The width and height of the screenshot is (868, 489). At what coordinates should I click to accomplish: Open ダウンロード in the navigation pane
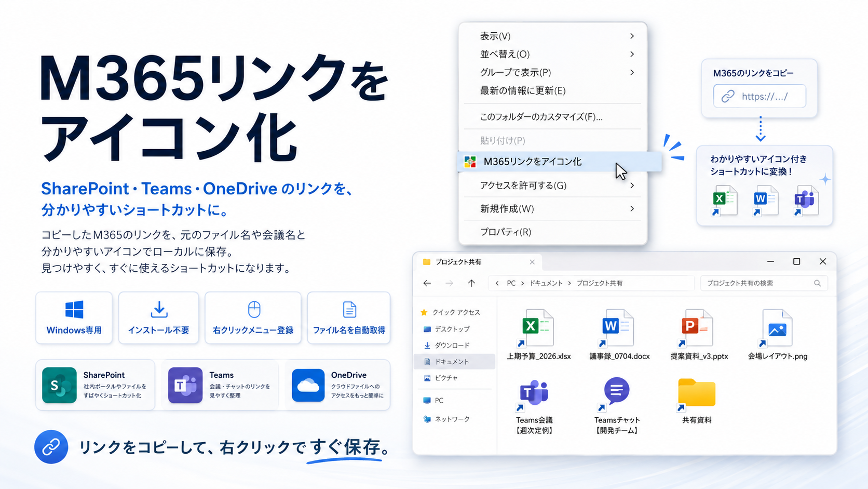[x=446, y=345]
